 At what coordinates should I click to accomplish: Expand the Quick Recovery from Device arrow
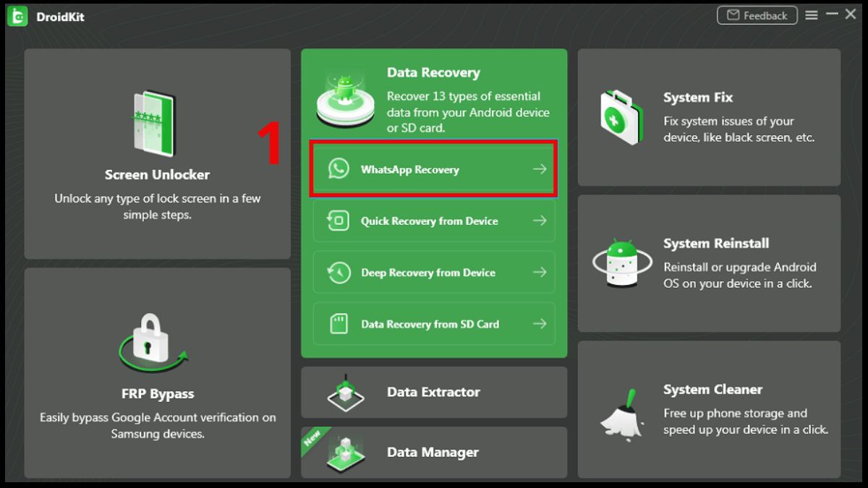(540, 221)
